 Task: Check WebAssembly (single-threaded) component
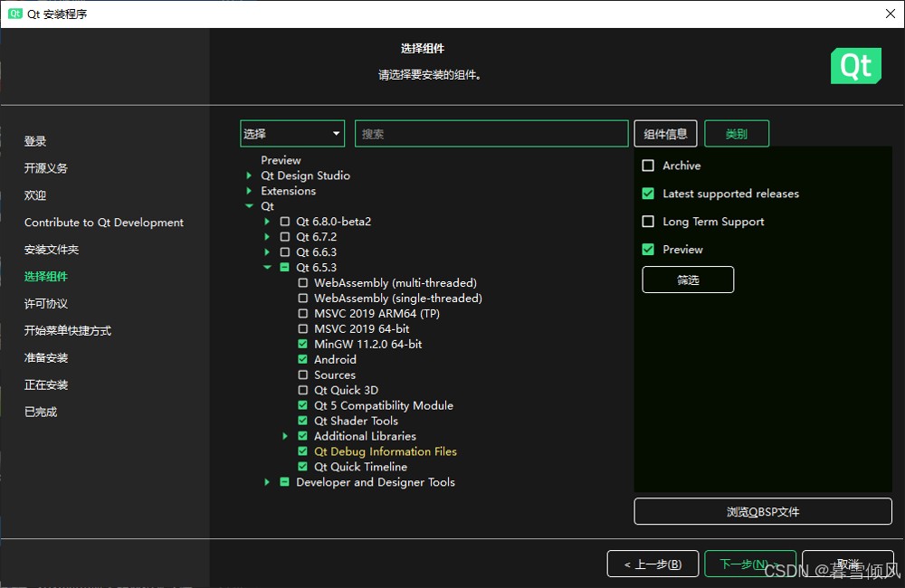pos(302,298)
